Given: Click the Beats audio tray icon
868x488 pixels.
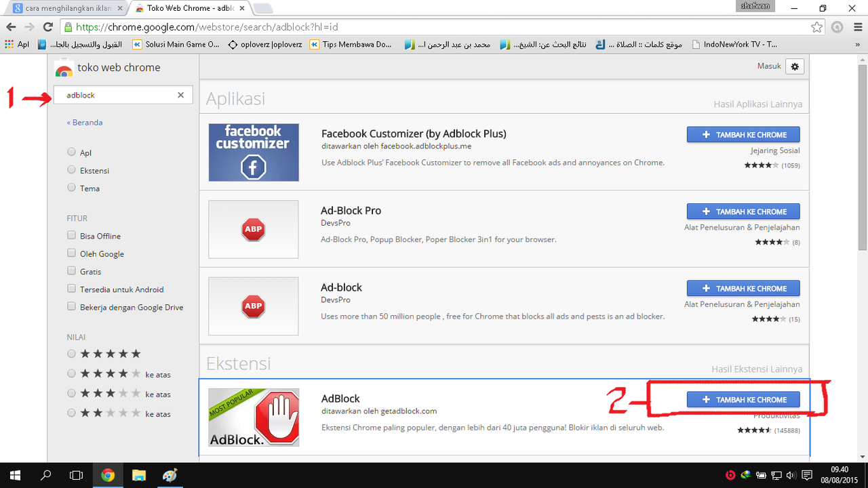Looking at the screenshot, I should (x=731, y=475).
